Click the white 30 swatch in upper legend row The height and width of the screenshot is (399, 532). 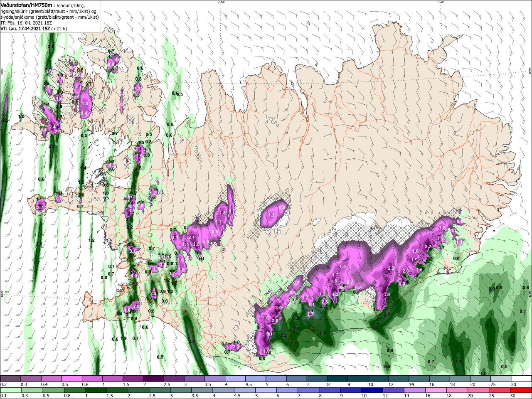coord(521,379)
